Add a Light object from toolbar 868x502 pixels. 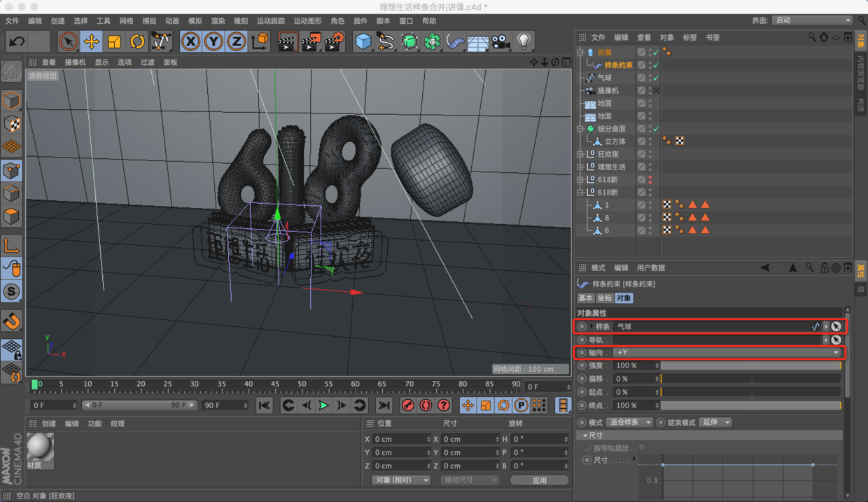pyautogui.click(x=524, y=41)
